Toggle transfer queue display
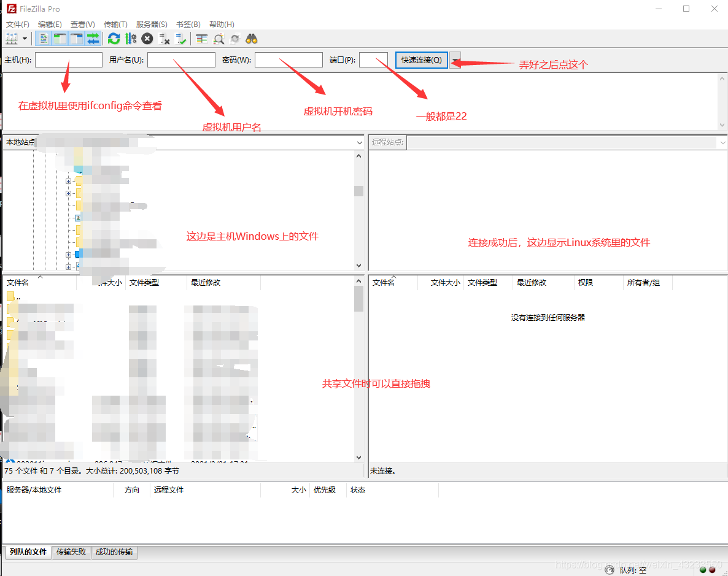The height and width of the screenshot is (576, 728). [93, 39]
